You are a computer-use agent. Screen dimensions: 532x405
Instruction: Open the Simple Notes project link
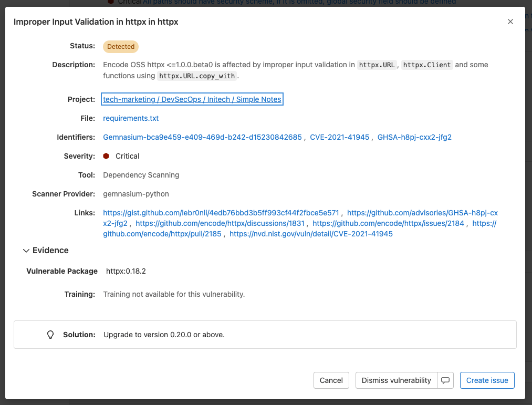coord(192,99)
